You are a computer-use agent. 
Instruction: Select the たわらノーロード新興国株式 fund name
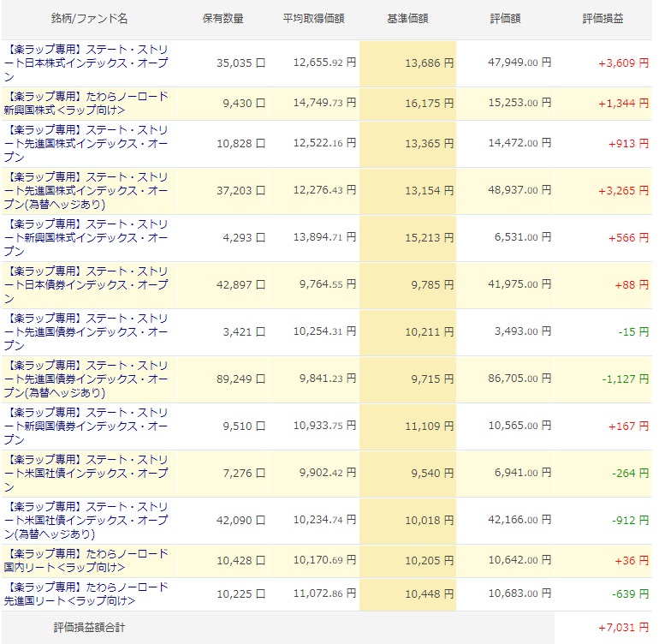pos(86,104)
